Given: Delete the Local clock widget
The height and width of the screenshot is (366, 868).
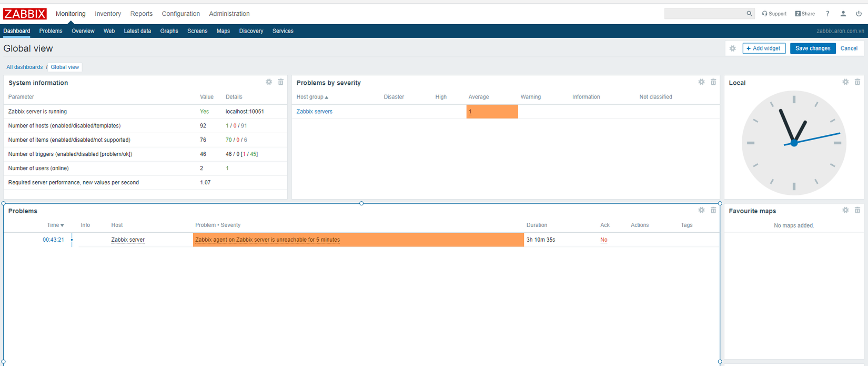Looking at the screenshot, I should tap(857, 82).
